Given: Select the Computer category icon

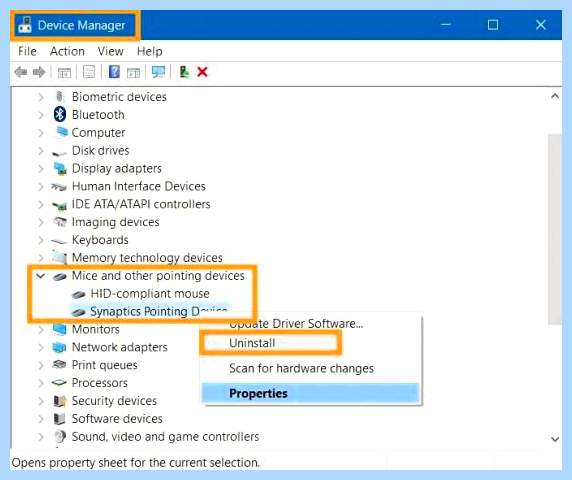Looking at the screenshot, I should point(61,132).
